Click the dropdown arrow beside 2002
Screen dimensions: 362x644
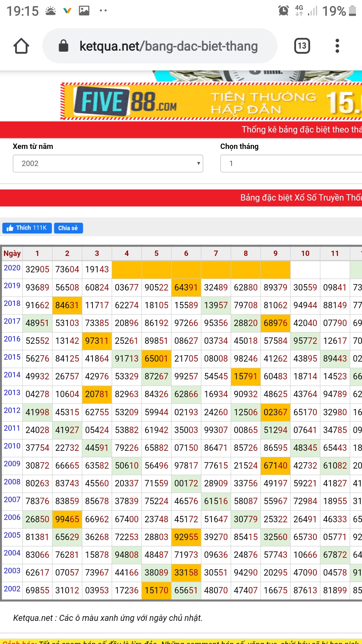click(x=198, y=163)
